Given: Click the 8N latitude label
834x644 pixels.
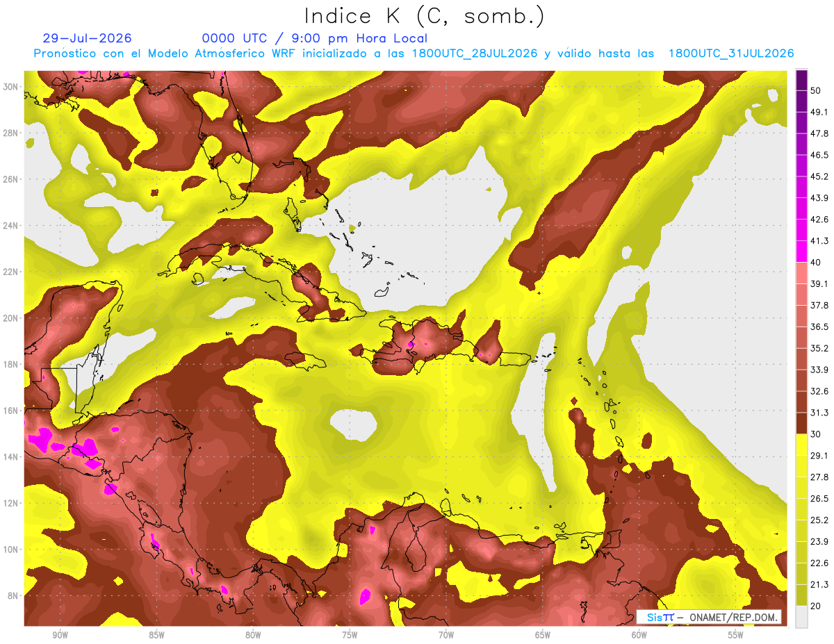Looking at the screenshot, I should pos(14,595).
